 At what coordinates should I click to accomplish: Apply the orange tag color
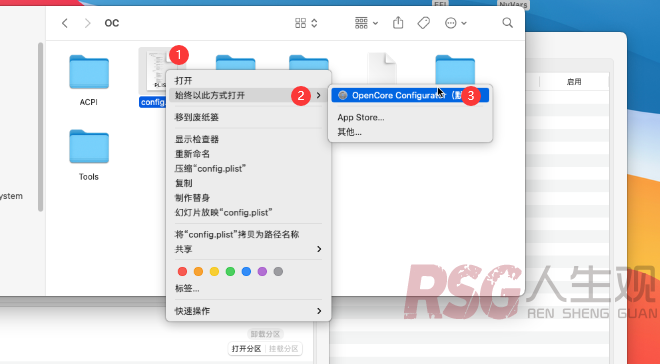click(x=198, y=271)
